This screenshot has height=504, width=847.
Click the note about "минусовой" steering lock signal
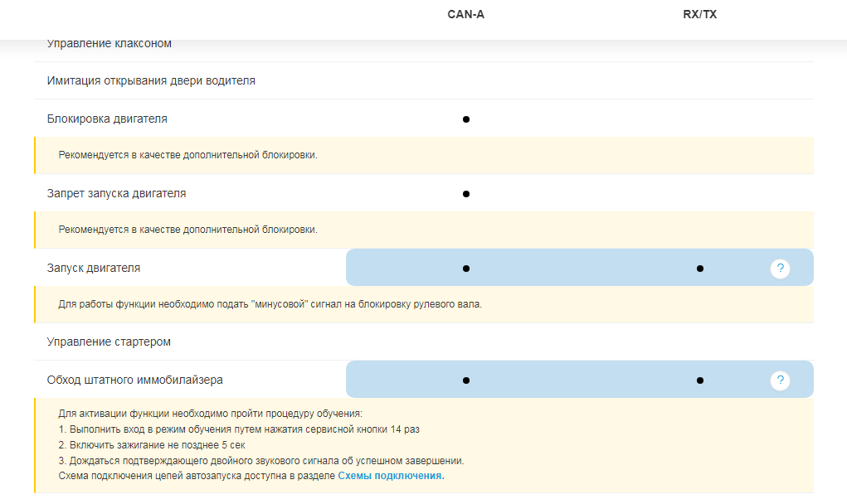tap(270, 304)
